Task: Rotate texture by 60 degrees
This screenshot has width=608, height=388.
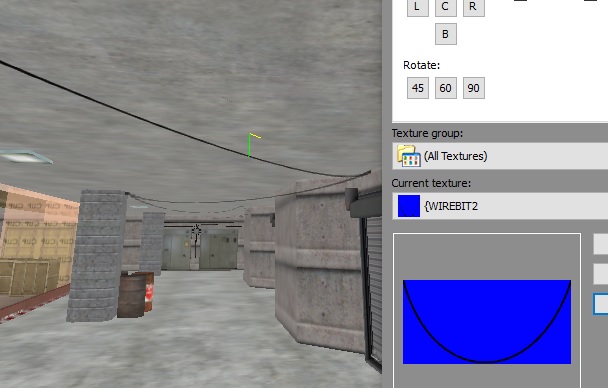Action: coord(446,88)
